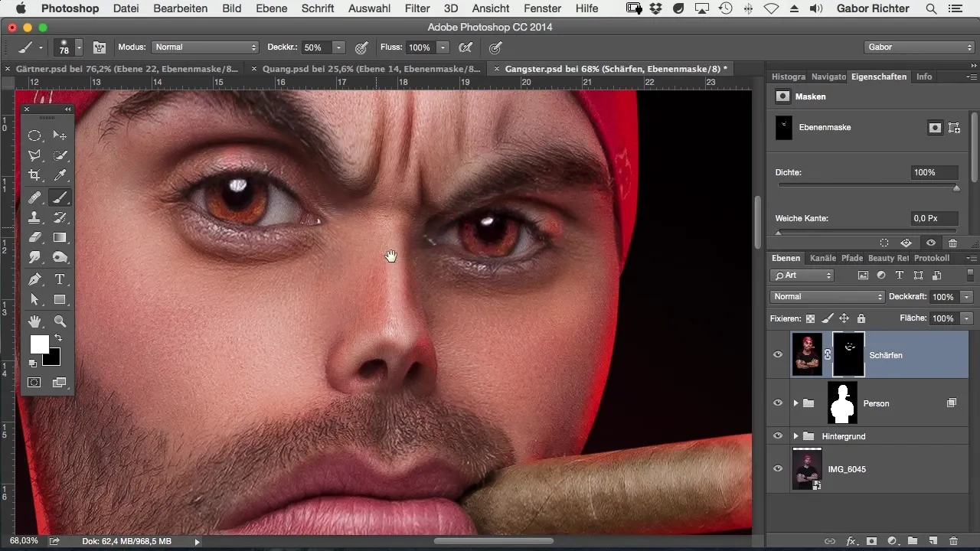Select the Hand tool
Screen dimensions: 980x551
34,321
